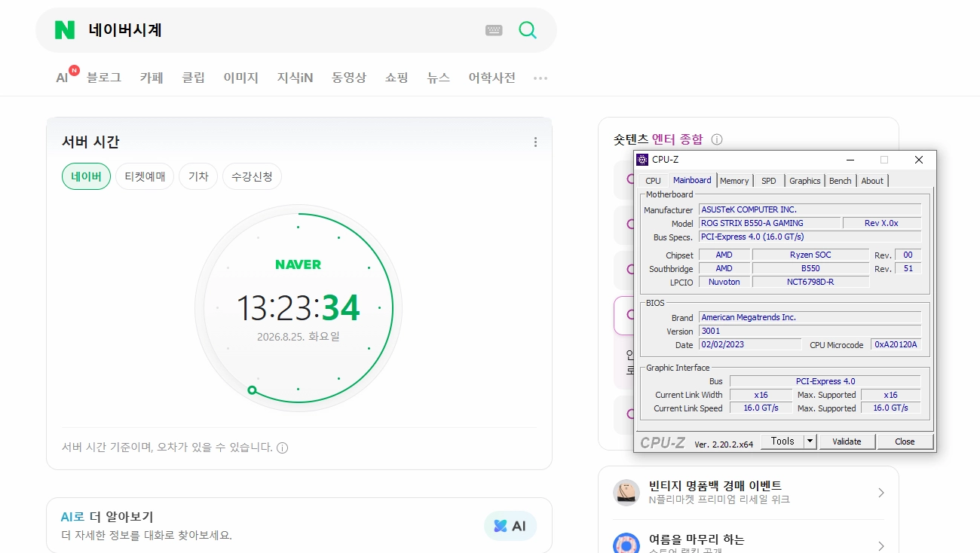Open the Graphics tab in CPU-Z
The image size is (980, 553).
(805, 181)
